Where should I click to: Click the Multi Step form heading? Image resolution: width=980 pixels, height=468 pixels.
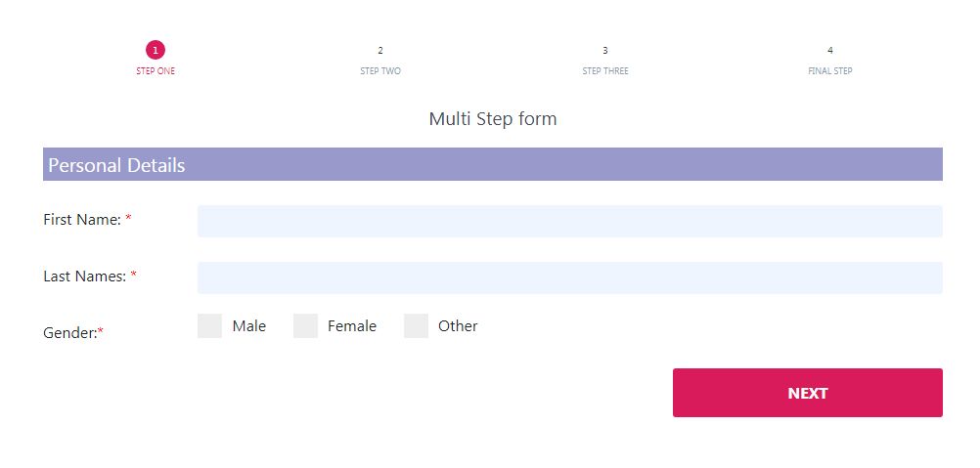pyautogui.click(x=492, y=119)
